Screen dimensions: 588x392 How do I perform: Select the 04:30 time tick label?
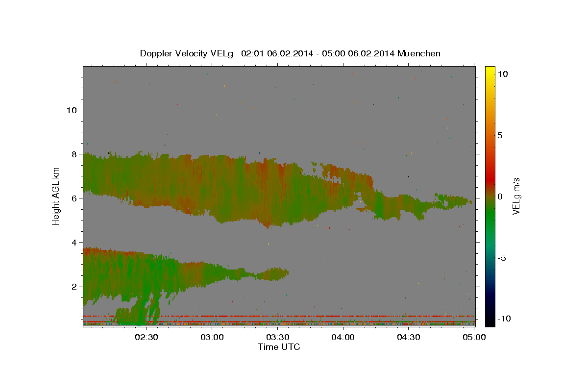[x=409, y=337]
